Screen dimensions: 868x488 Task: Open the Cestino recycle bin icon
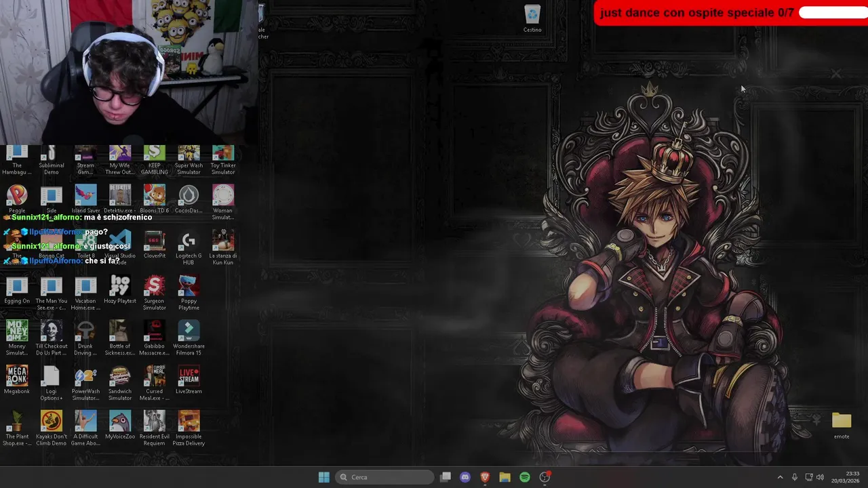[x=532, y=18]
